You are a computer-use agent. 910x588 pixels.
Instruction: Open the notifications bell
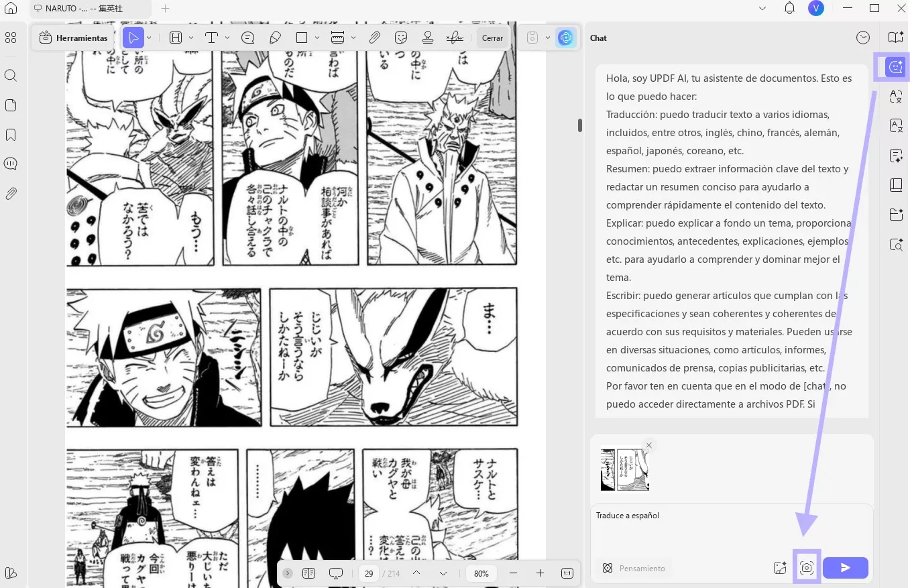pyautogui.click(x=789, y=9)
